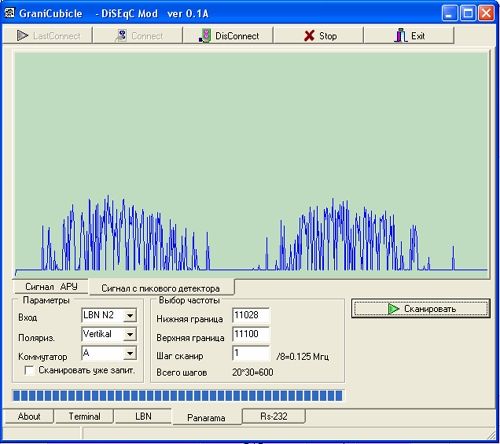Image resolution: width=500 pixels, height=444 pixels.
Task: Open the Коммутатор A dropdown
Action: [x=130, y=353]
